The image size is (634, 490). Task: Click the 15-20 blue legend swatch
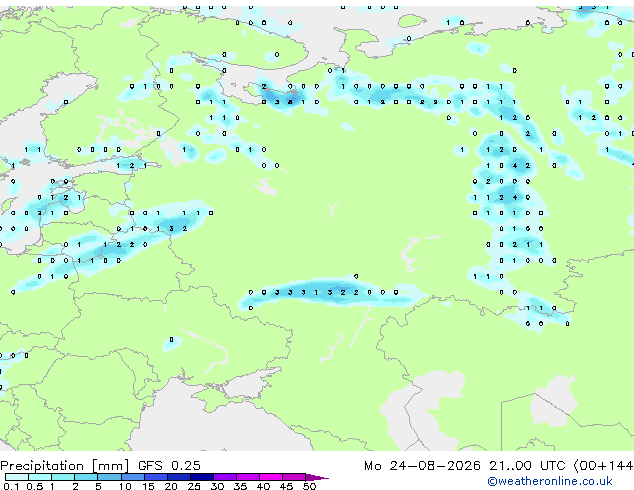[156, 477]
